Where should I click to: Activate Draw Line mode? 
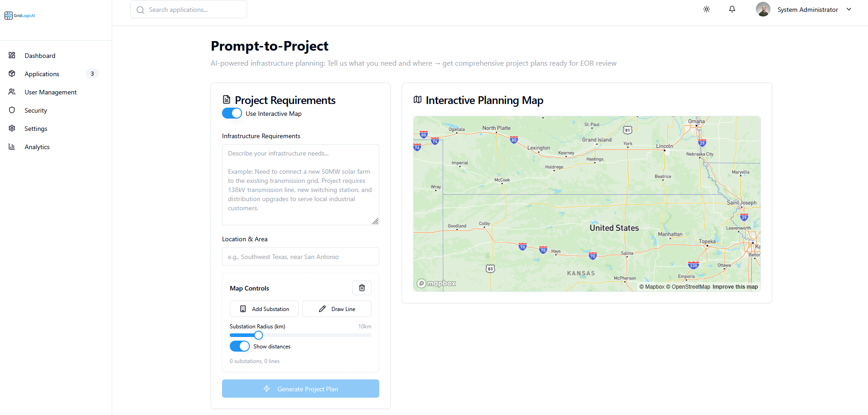(x=336, y=309)
